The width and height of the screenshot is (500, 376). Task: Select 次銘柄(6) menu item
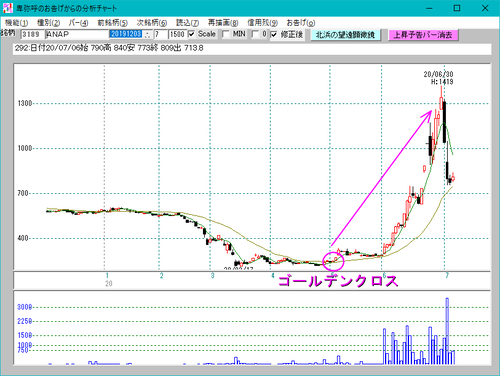coord(152,23)
